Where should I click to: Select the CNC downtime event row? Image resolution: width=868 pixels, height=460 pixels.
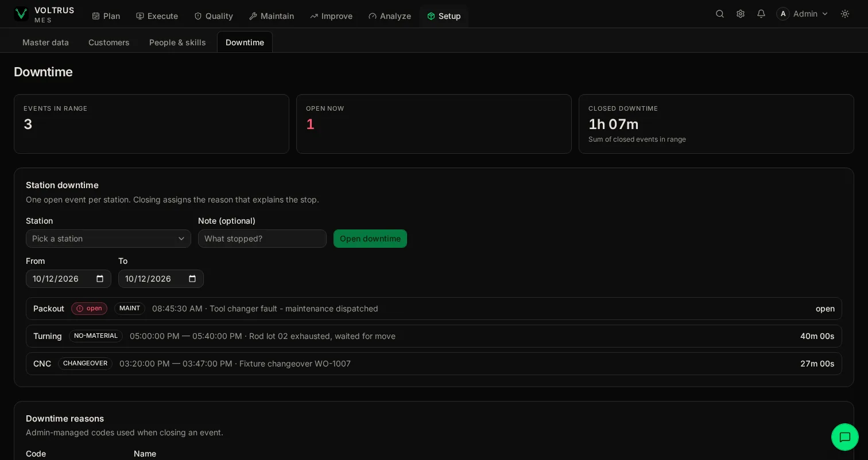click(x=434, y=364)
